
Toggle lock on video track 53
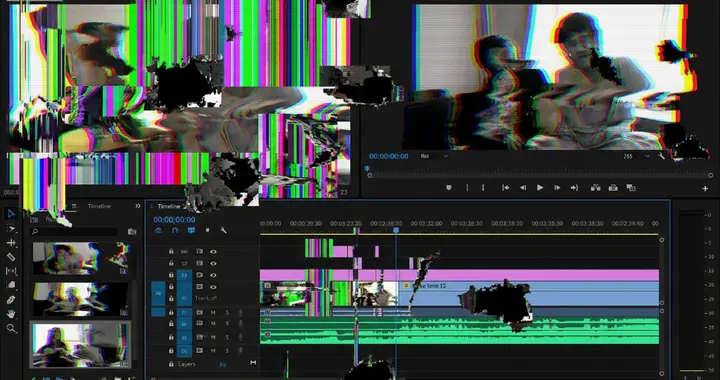pyautogui.click(x=171, y=275)
